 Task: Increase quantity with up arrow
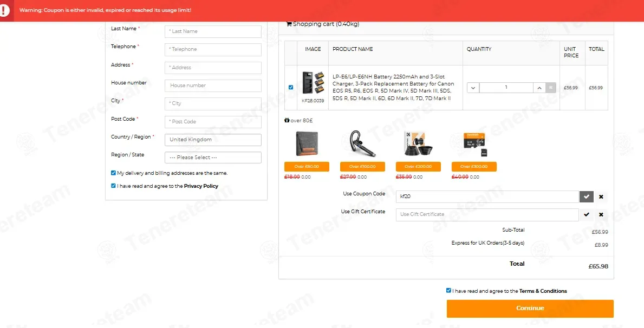(539, 88)
